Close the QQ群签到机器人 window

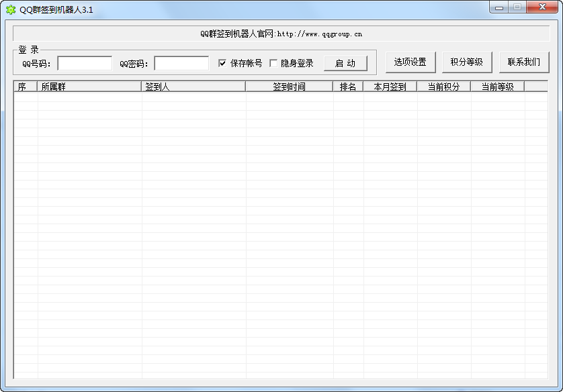(x=542, y=7)
